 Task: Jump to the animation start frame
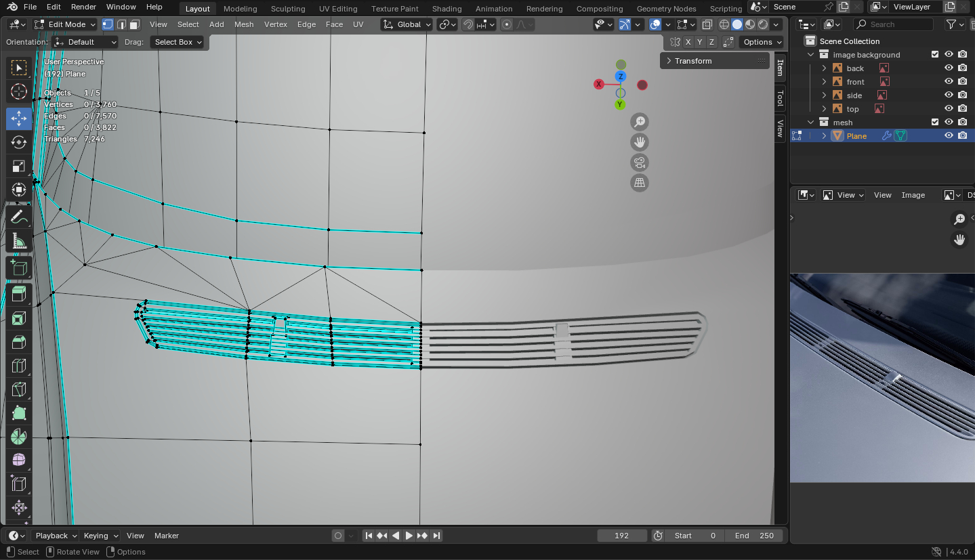369,536
